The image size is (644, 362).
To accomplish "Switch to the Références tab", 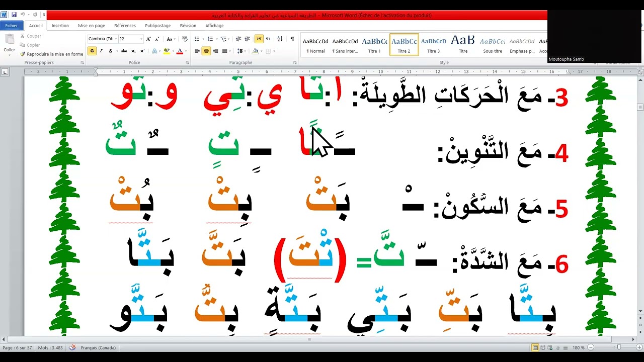I will point(125,26).
